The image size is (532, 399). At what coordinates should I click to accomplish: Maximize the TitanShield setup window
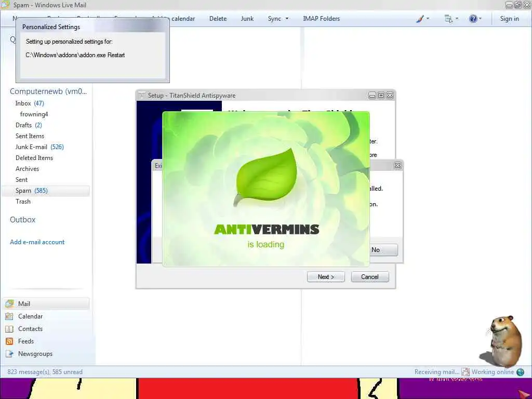(x=381, y=96)
